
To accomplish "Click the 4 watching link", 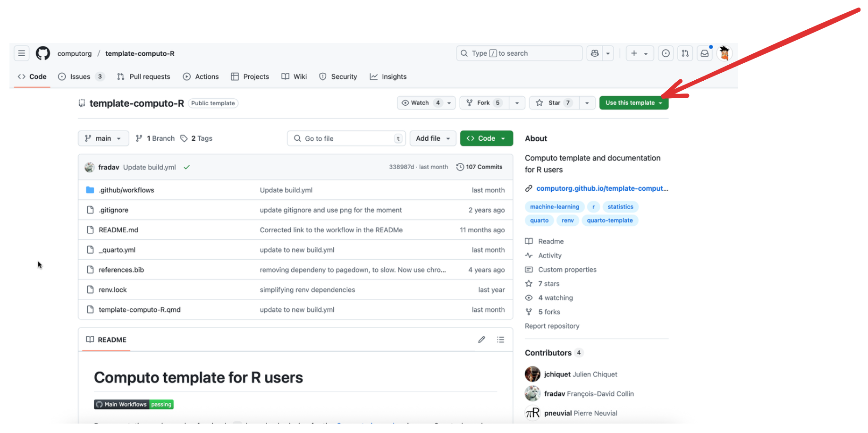I will pos(549,298).
